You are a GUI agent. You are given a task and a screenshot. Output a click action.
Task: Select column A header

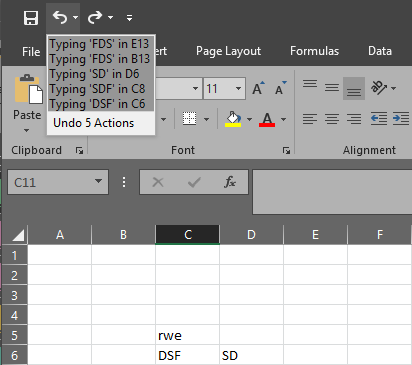pyautogui.click(x=60, y=235)
